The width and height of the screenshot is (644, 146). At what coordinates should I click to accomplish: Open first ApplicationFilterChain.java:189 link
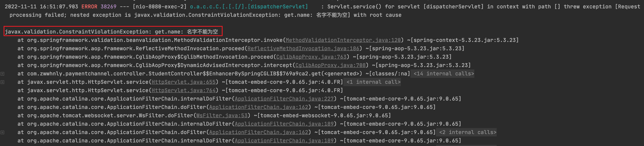point(284,124)
